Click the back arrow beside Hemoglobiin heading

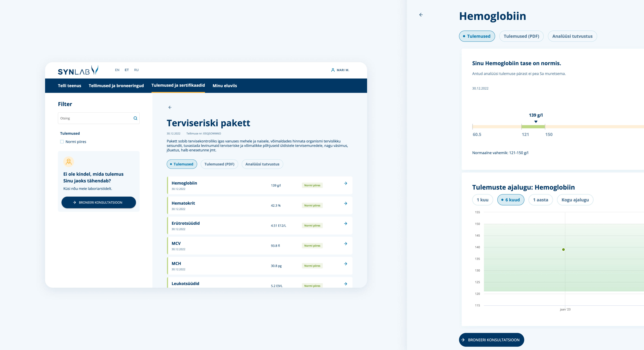click(421, 15)
